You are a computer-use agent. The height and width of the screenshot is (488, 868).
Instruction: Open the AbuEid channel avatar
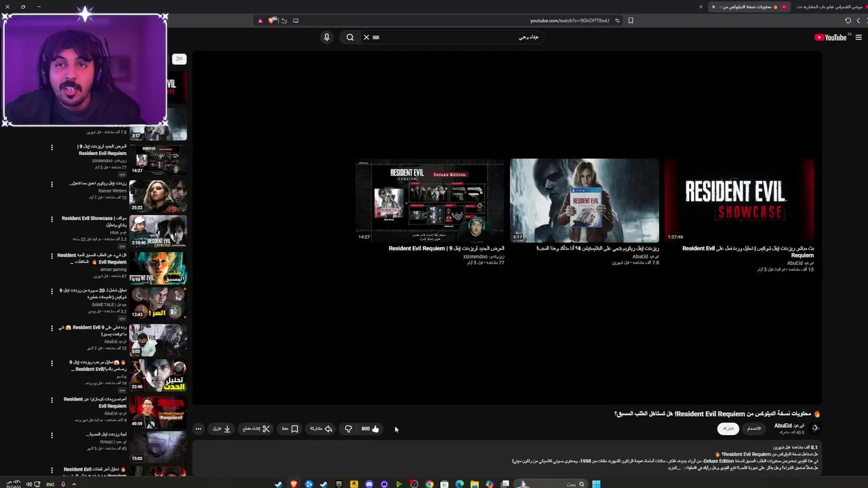coord(814,428)
